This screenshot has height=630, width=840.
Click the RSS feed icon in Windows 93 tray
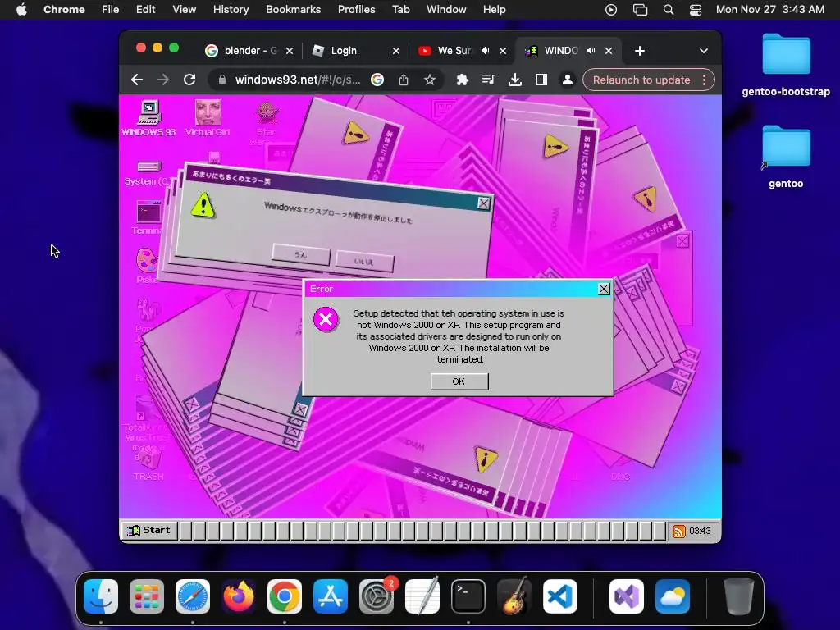tap(678, 531)
